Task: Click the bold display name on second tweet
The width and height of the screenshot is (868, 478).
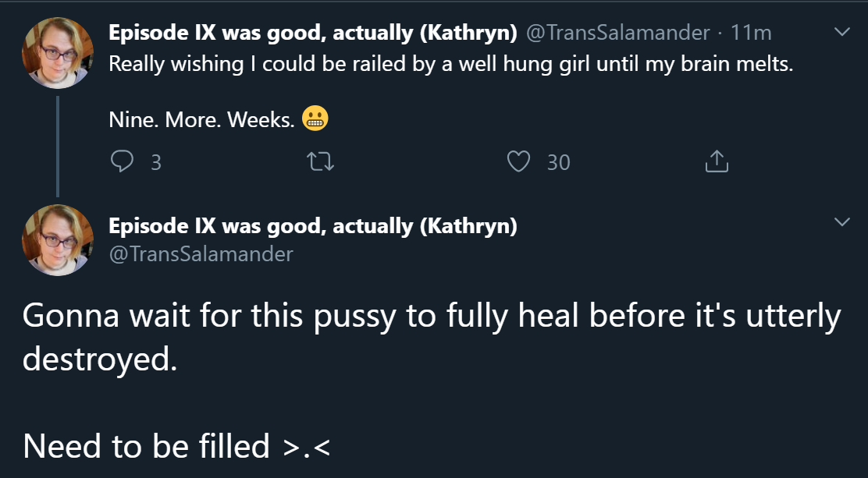Action: coord(312,226)
